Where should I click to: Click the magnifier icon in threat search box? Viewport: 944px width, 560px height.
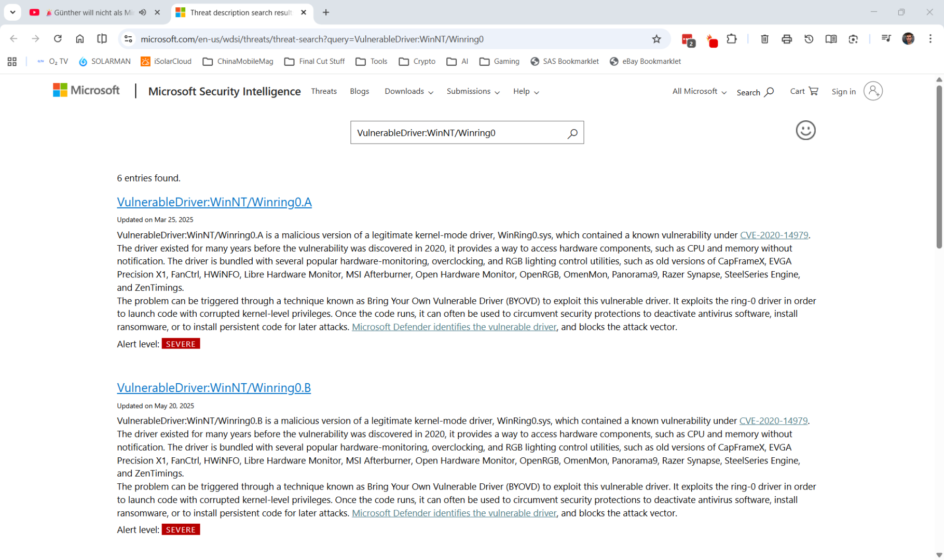point(572,133)
